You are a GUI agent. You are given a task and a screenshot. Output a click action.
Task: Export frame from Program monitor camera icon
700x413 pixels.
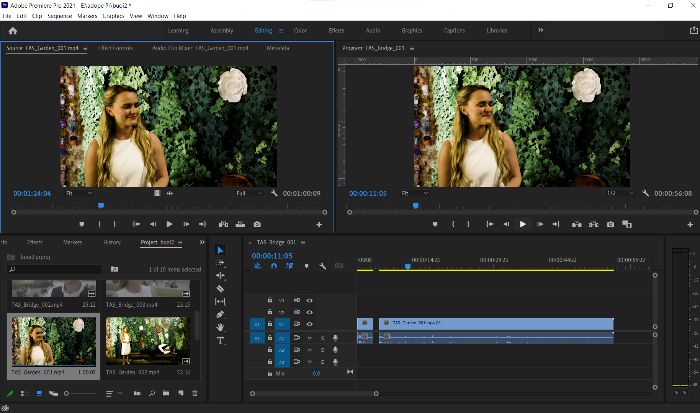pos(610,224)
